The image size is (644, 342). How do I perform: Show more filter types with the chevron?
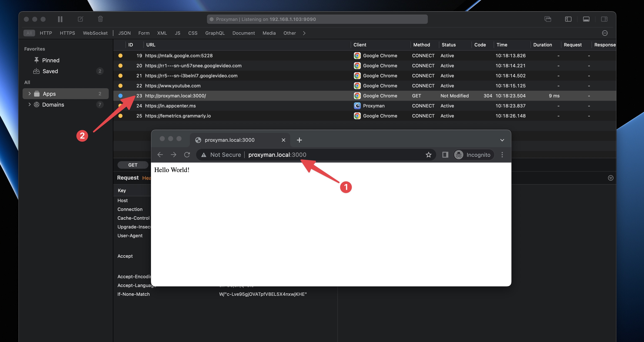click(x=304, y=33)
